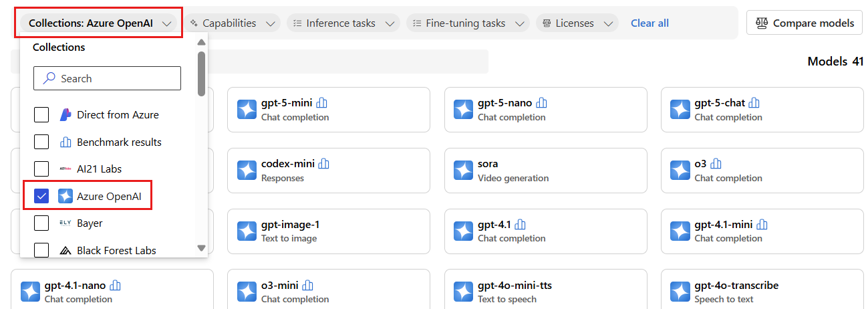The image size is (868, 309).
Task: Click the scale icon in Compare models
Action: pos(762,23)
